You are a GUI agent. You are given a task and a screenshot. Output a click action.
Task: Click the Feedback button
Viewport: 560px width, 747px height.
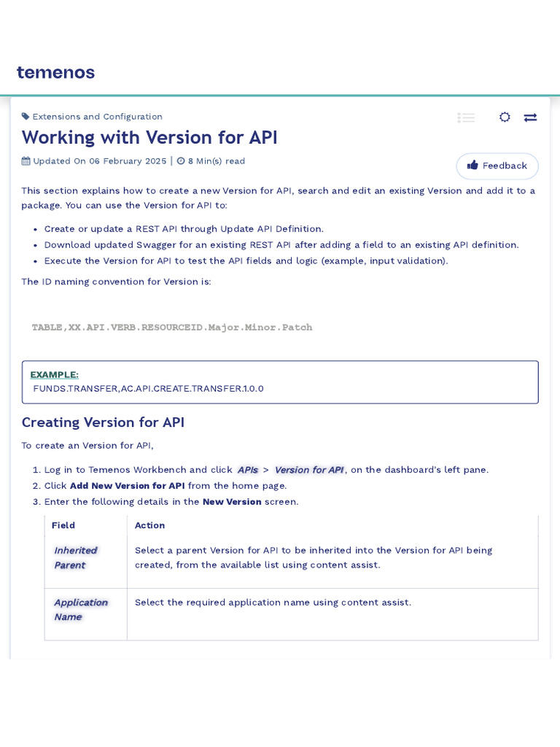[x=497, y=166]
